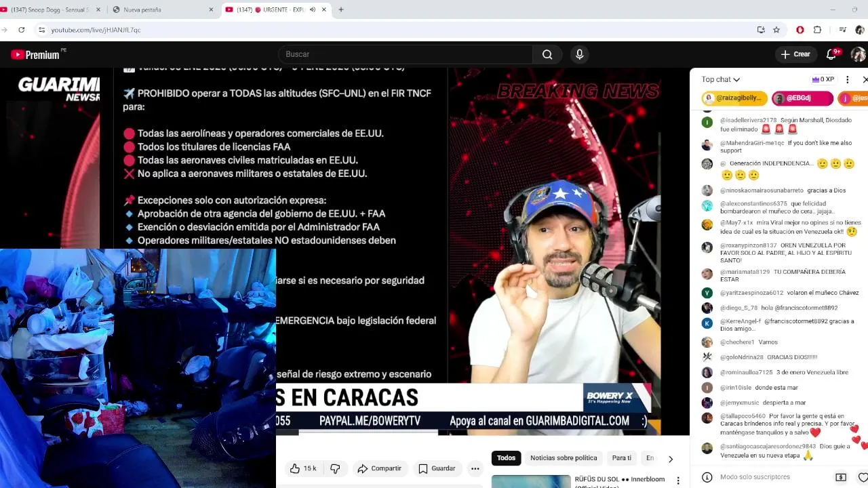Click the Crear button
This screenshot has height=488, width=868.
[x=795, y=54]
